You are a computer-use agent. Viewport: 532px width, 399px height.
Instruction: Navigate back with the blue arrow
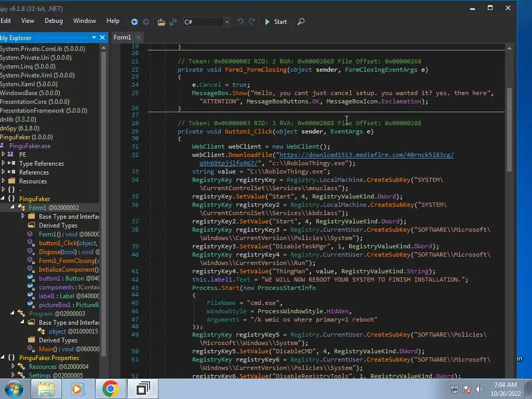pos(135,22)
